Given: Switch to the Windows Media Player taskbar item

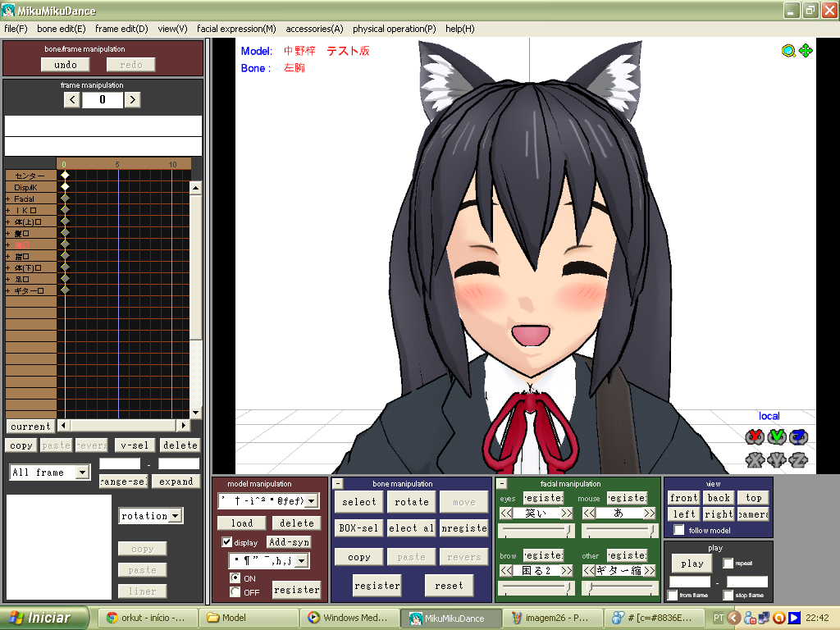Looking at the screenshot, I should pyautogui.click(x=349, y=618).
